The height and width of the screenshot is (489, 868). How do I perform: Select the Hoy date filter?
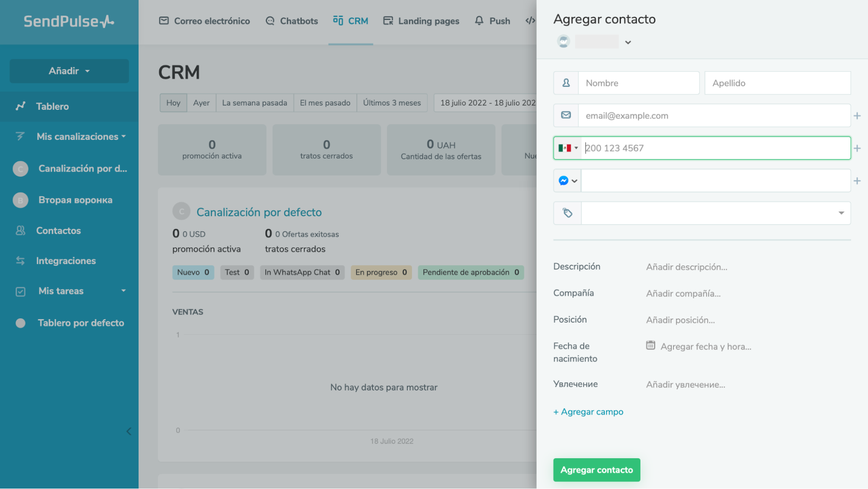(x=173, y=103)
